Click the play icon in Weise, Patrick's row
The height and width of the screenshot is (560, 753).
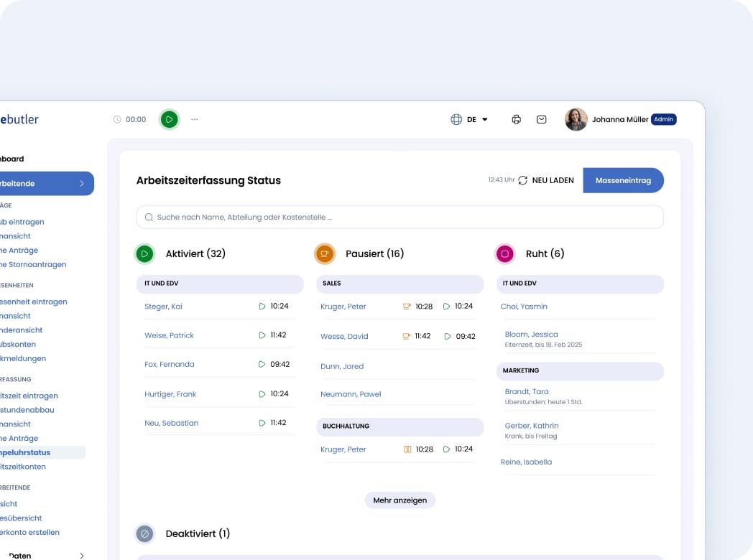(262, 335)
